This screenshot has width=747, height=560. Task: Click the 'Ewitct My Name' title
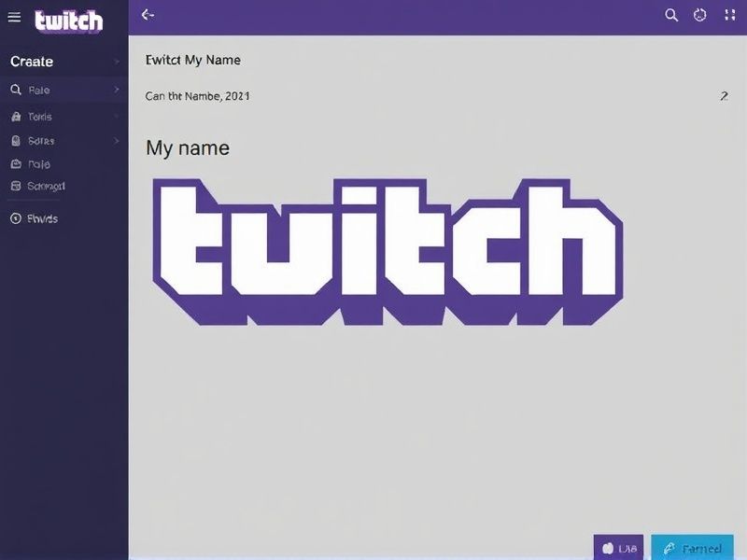pos(193,60)
